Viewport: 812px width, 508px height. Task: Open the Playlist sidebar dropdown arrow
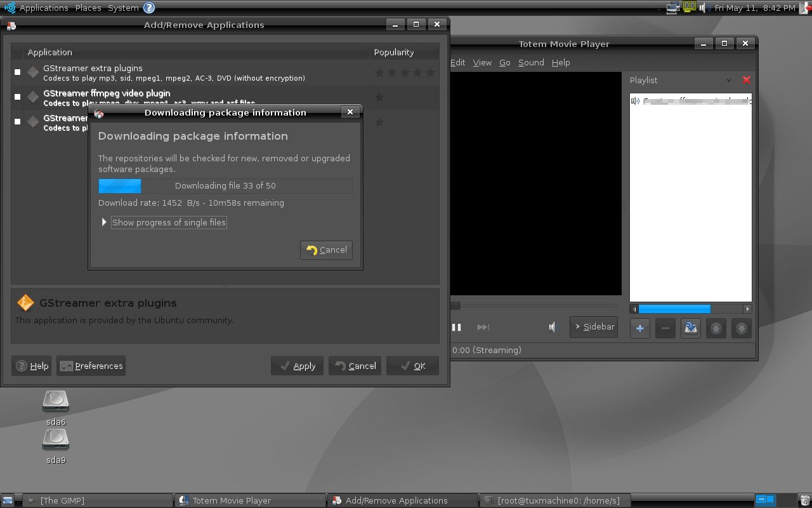click(729, 80)
